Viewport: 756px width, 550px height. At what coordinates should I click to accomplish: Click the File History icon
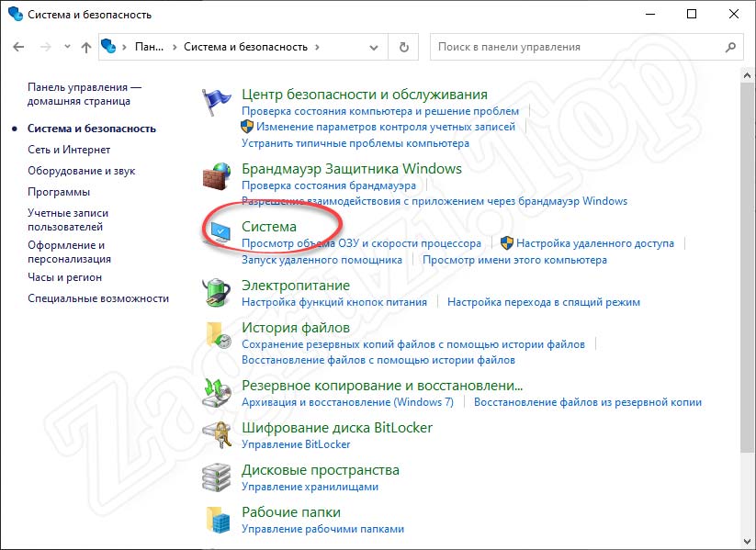click(217, 332)
